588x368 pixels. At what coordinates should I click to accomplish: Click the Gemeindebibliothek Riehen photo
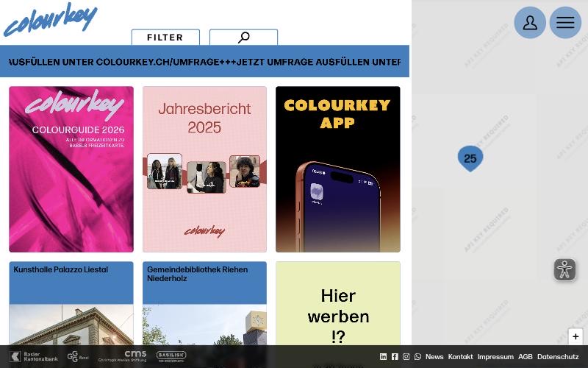pos(204,325)
